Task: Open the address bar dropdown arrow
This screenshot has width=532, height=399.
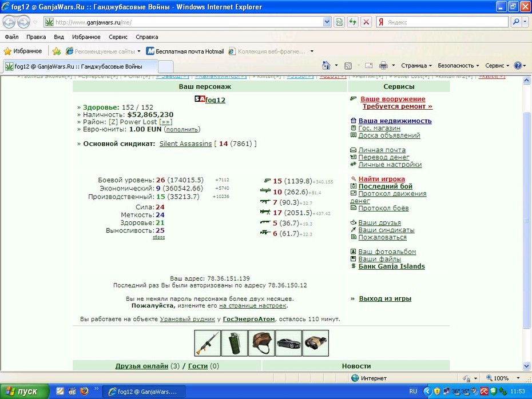Action: (x=327, y=22)
